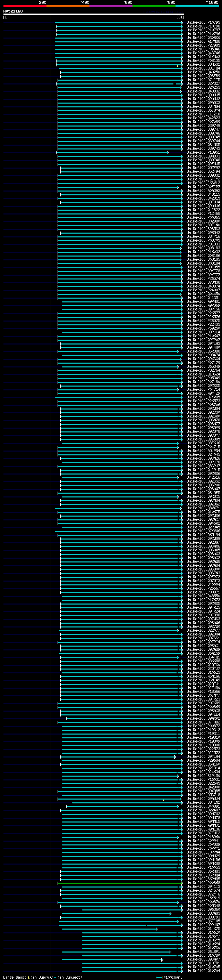Image resolution: width=222 pixels, height=980 pixels.
Task: Select hit label UniRef100_Q9S7N3
Action: pos(203,573)
